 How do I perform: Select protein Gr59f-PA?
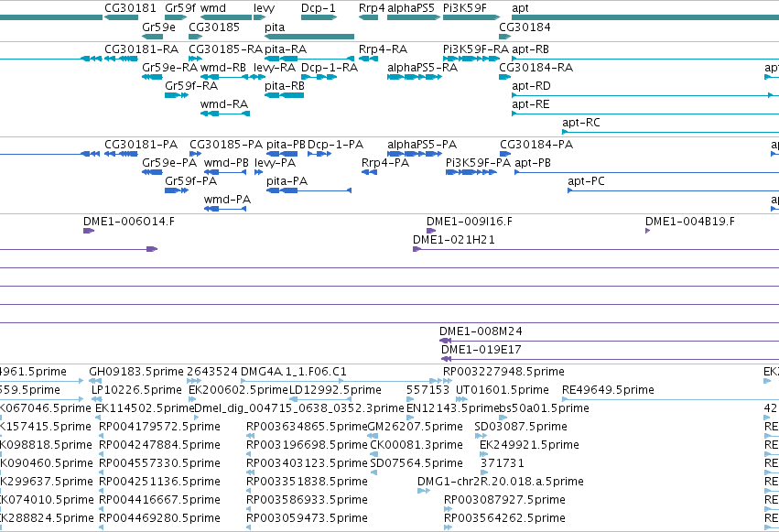pos(190,181)
